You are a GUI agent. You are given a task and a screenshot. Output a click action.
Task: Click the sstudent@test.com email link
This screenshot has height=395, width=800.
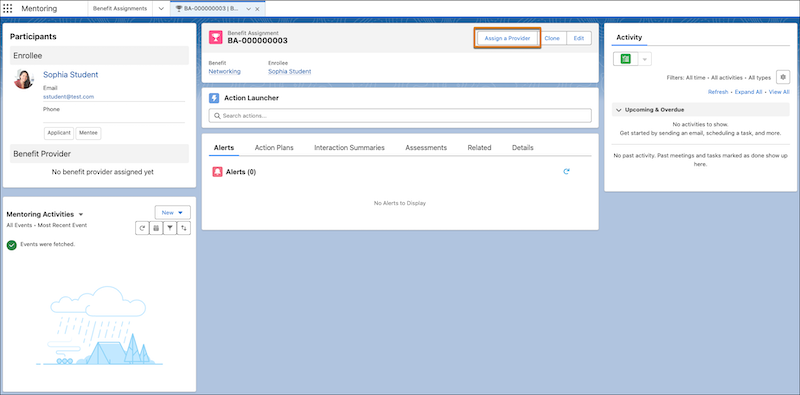[68, 96]
